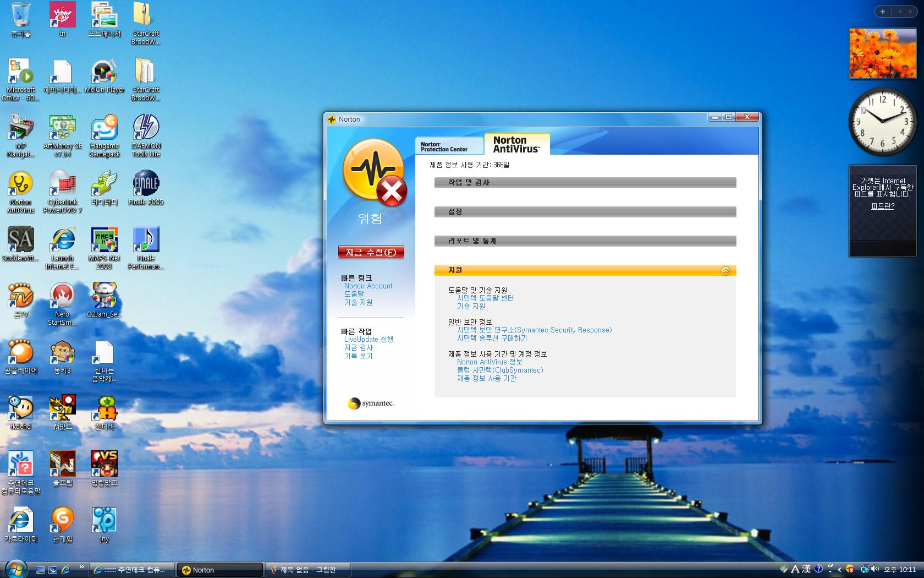Image resolution: width=924 pixels, height=578 pixels.
Task: Open the SuddenAttack desktop icon
Action: coord(21,244)
